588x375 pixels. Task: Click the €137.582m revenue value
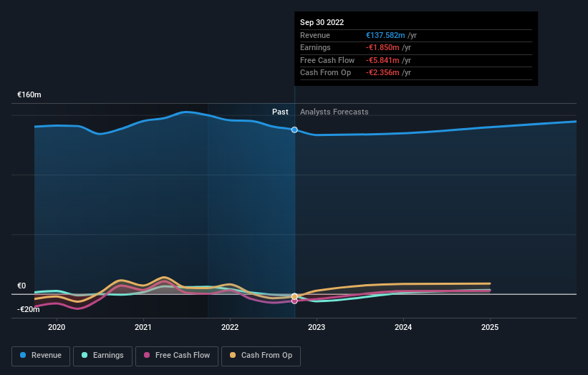tap(385, 35)
